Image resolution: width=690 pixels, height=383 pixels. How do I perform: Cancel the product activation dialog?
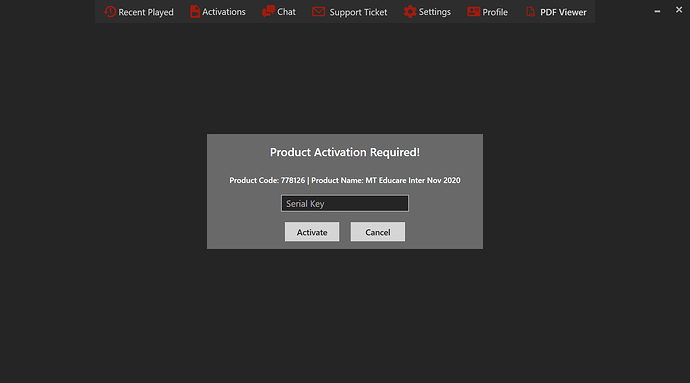[x=378, y=232]
